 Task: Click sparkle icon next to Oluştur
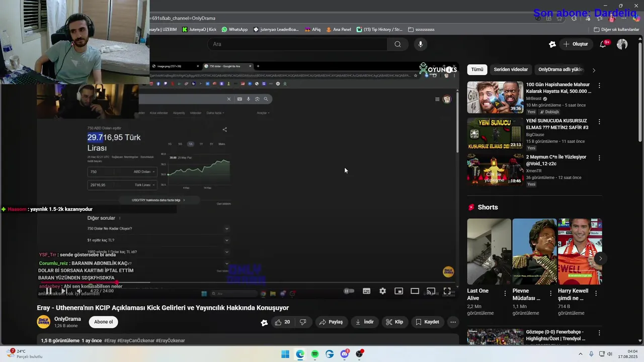552,44
